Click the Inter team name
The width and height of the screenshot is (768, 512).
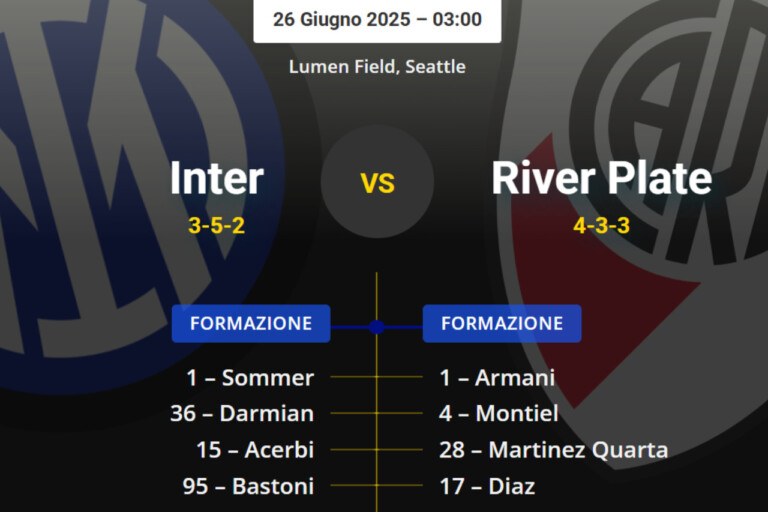(x=217, y=178)
